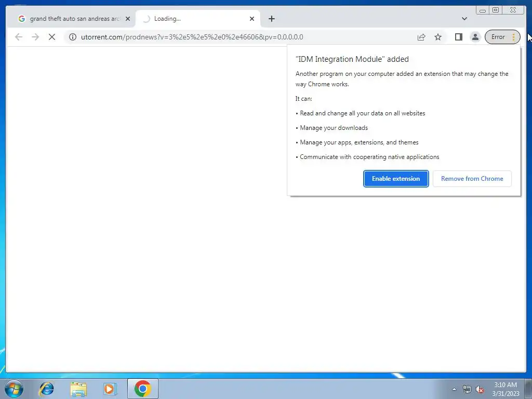Open the network status tray icon
The height and width of the screenshot is (399, 532).
467,389
